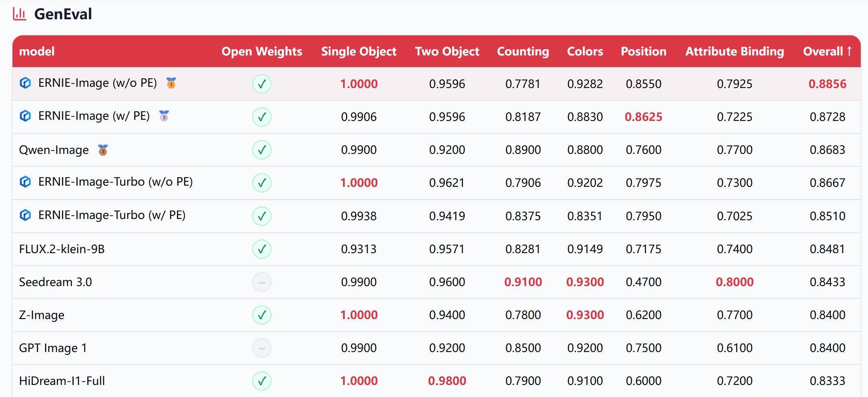Click the ERNIE logo icon in ERNIE-Image-Turbo (w/o PE) row
The height and width of the screenshot is (397, 868).
25,182
